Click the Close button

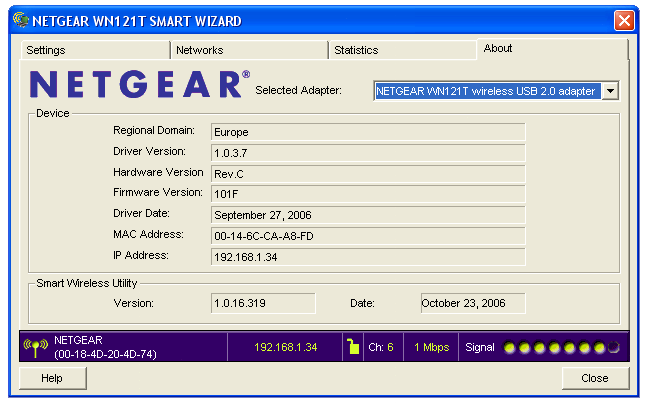[x=595, y=378]
